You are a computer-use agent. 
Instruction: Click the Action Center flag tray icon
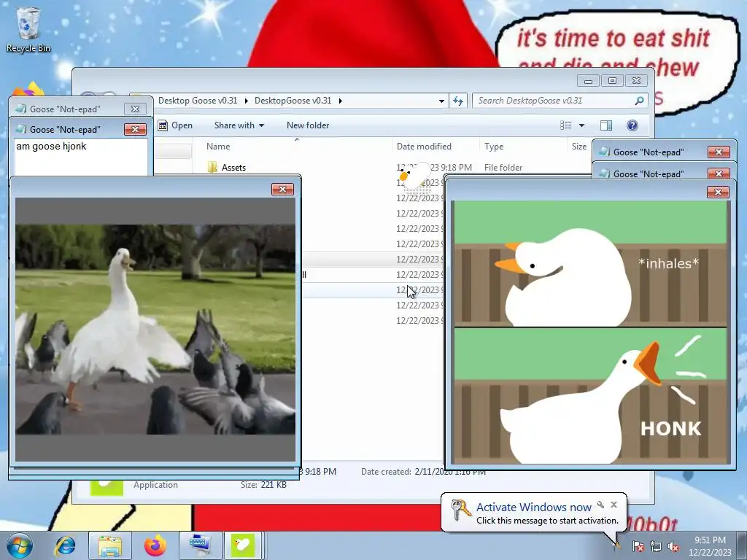(x=638, y=546)
